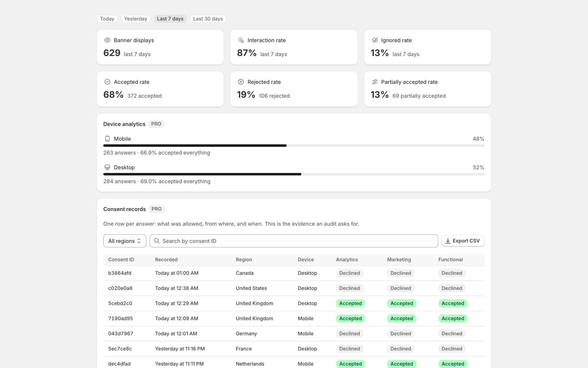Click the Functional column header
Screen dimensions: 588x368
click(x=451, y=260)
